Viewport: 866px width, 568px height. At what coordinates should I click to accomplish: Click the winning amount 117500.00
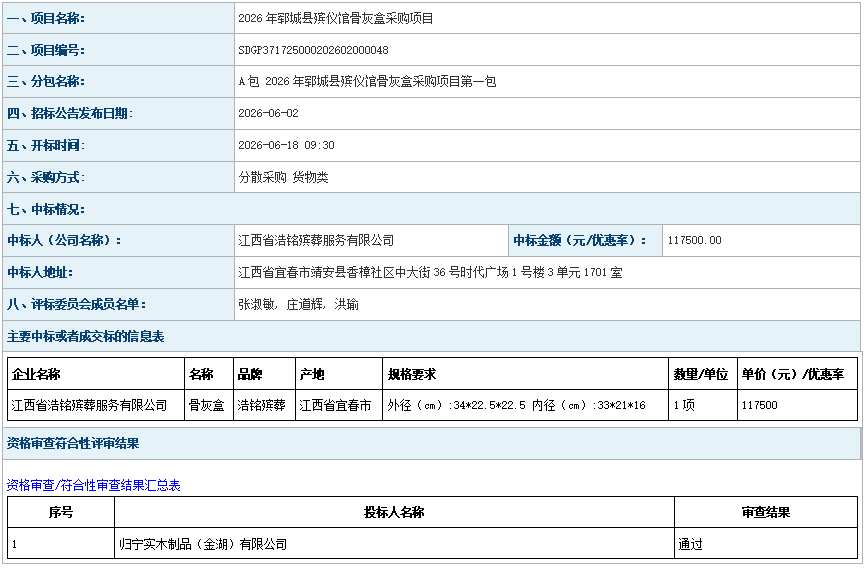pos(694,240)
